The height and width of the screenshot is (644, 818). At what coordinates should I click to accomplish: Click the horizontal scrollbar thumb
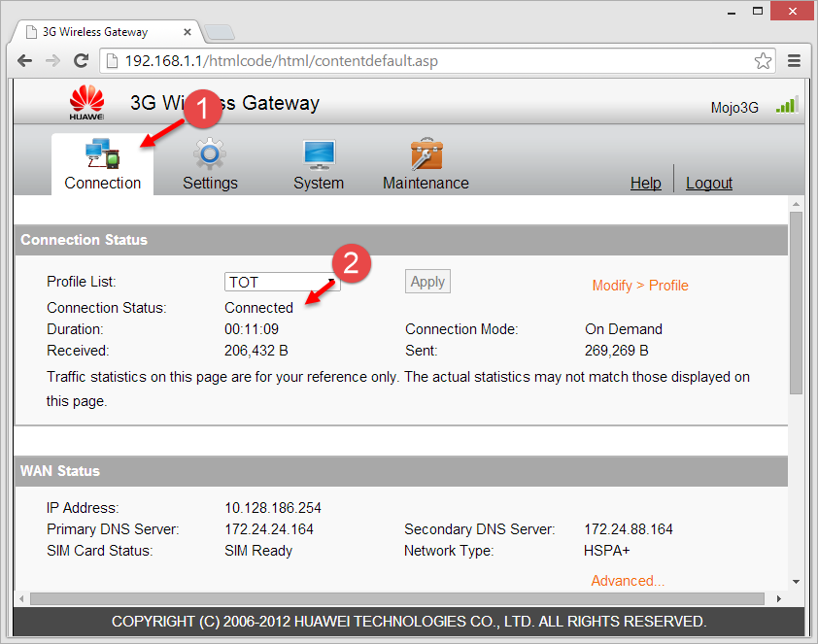397,598
